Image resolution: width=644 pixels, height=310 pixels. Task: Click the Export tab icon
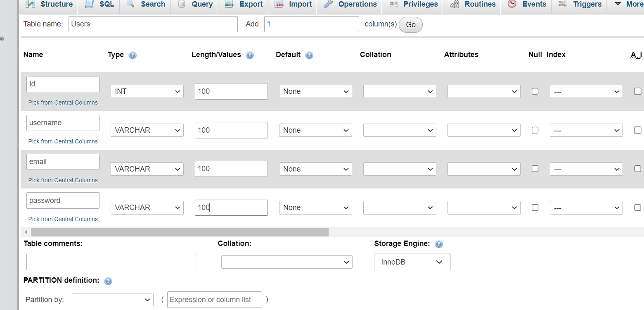(229, 4)
